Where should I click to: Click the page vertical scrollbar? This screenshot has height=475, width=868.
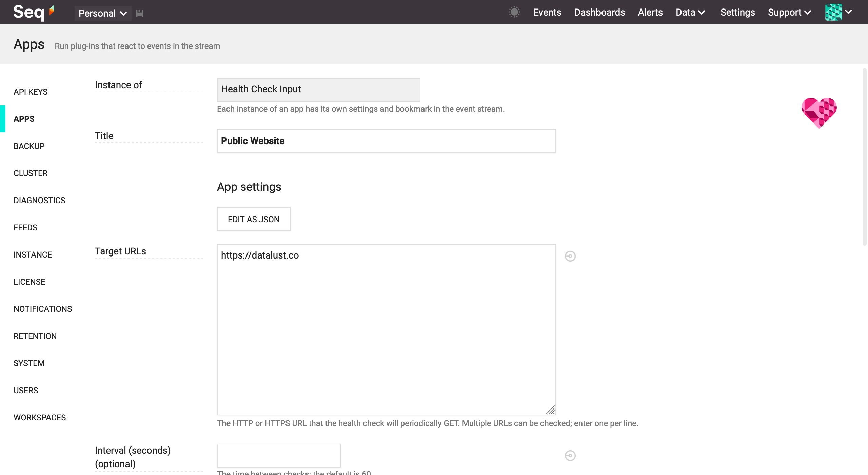click(x=864, y=156)
